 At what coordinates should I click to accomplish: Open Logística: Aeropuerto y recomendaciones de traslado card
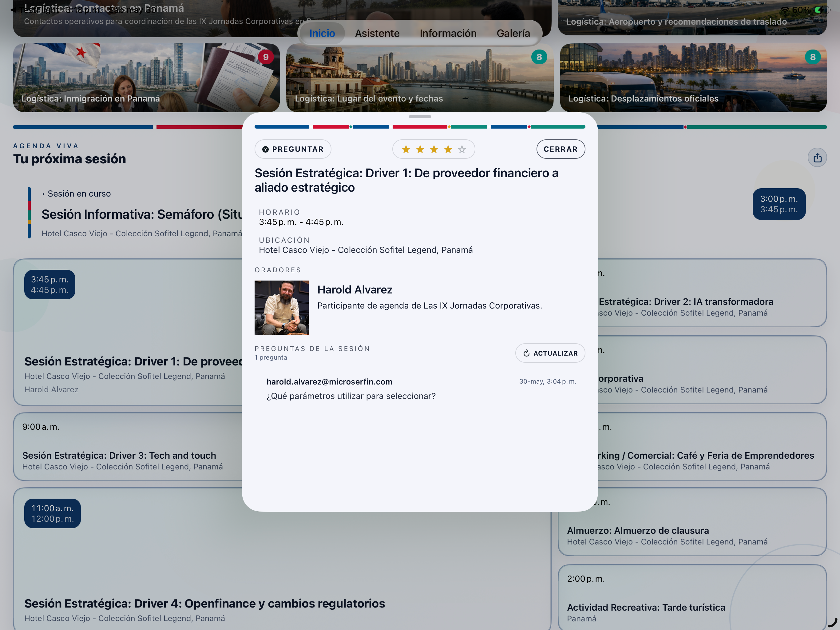click(692, 18)
